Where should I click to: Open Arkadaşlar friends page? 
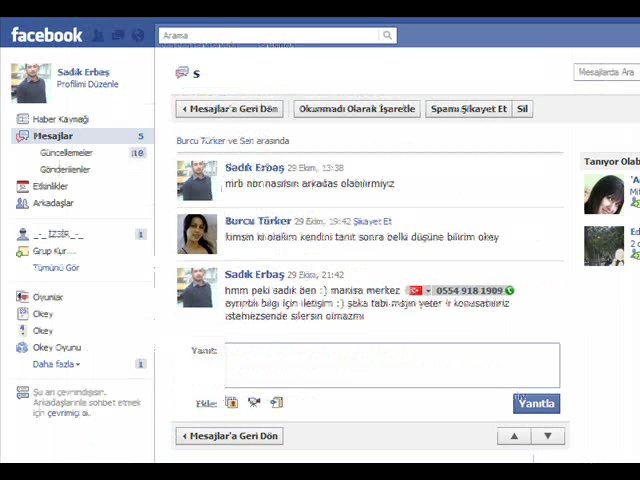pyautogui.click(x=53, y=203)
